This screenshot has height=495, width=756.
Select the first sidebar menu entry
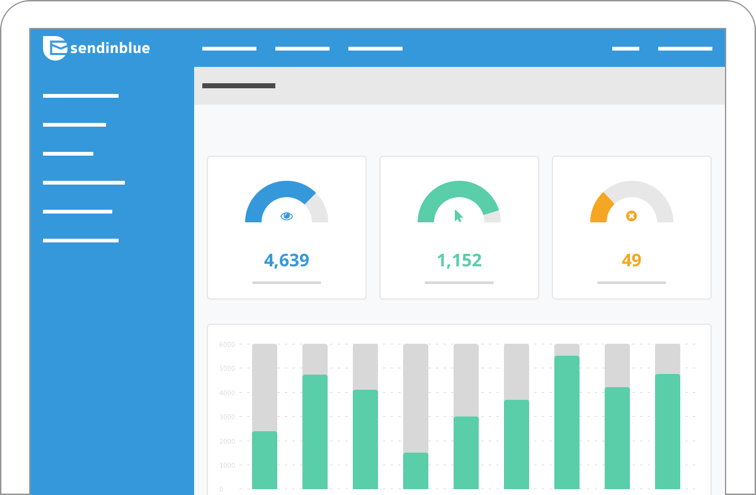(81, 96)
